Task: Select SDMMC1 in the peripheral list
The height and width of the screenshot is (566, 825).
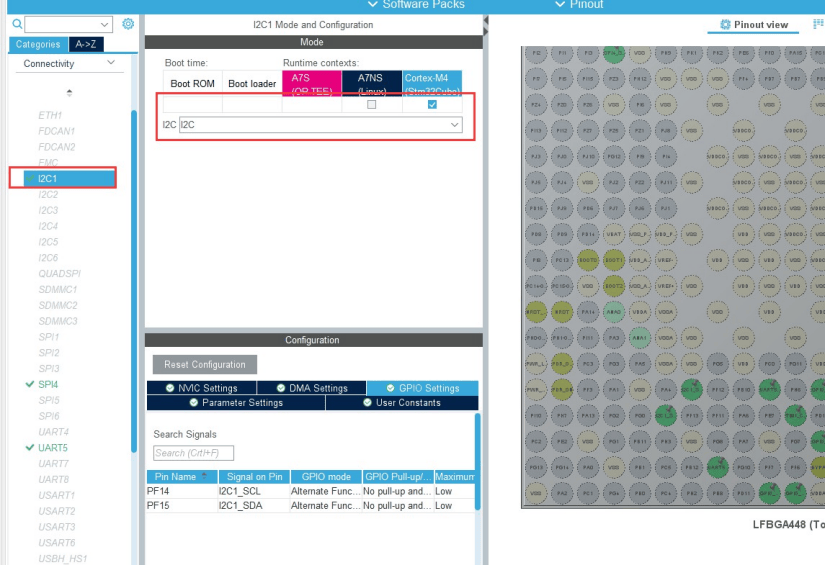Action: point(58,289)
